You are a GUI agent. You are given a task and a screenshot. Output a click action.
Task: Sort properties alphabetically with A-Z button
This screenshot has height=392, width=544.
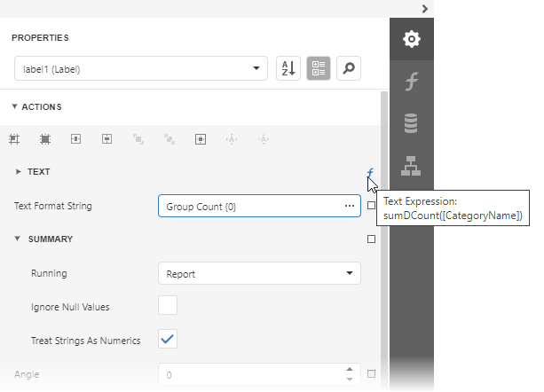pos(288,68)
